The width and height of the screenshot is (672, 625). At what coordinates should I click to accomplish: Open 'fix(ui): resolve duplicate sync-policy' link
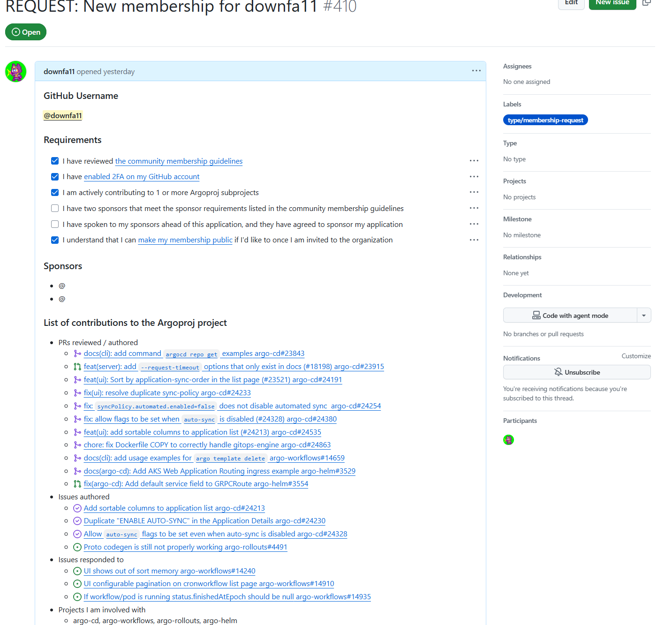point(167,393)
